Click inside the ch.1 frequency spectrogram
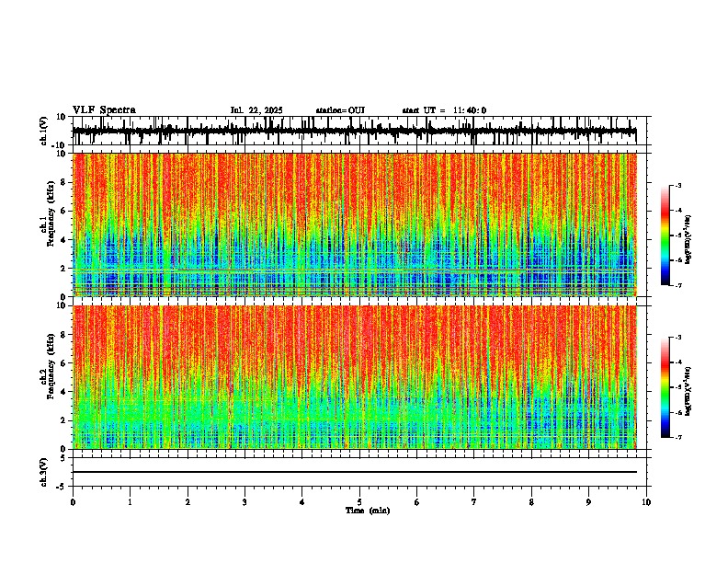 (x=355, y=224)
